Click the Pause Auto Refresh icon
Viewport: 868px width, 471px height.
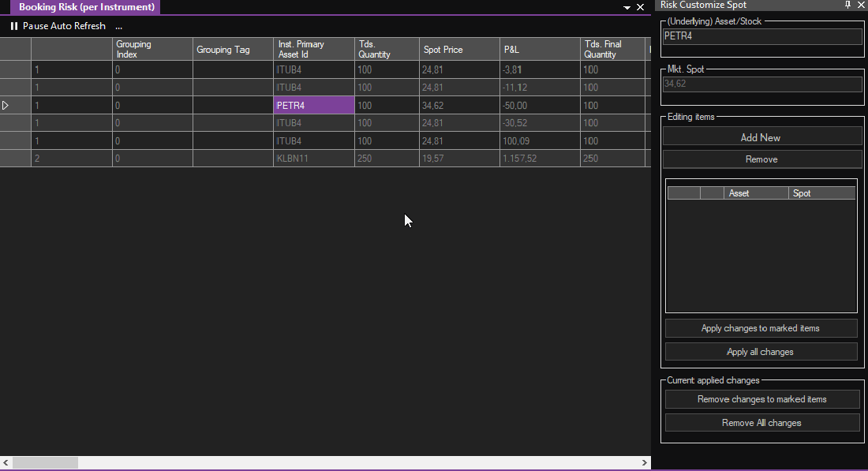pyautogui.click(x=14, y=26)
